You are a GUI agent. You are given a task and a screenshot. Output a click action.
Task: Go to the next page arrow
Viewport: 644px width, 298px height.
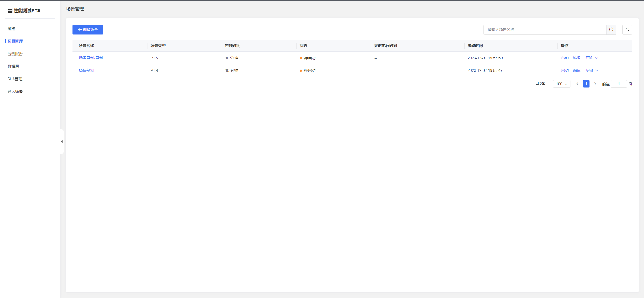pos(595,84)
